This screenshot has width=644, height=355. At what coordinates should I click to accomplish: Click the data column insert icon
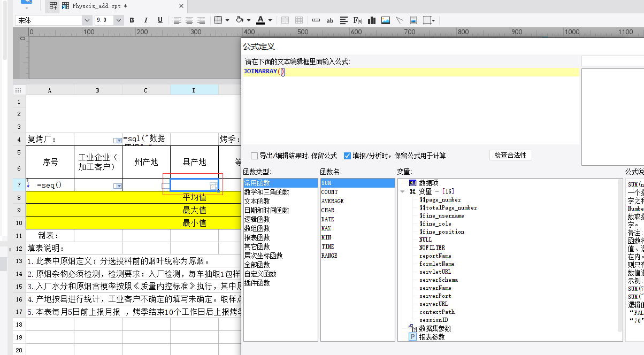tap(316, 20)
